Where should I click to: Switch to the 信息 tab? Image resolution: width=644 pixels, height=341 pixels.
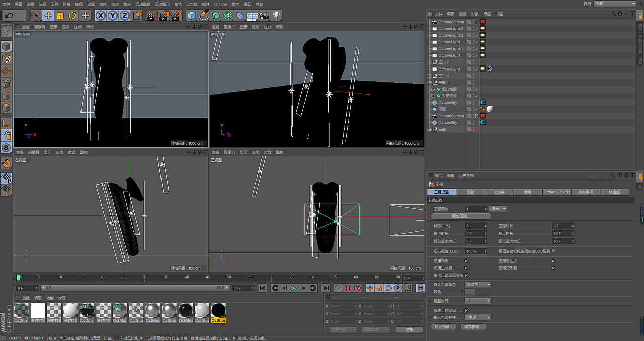(x=470, y=192)
